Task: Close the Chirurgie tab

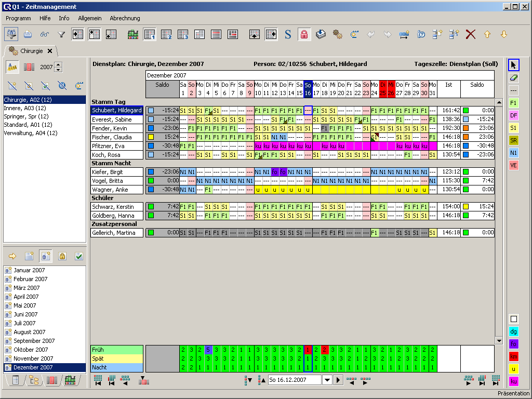Action: pos(50,51)
